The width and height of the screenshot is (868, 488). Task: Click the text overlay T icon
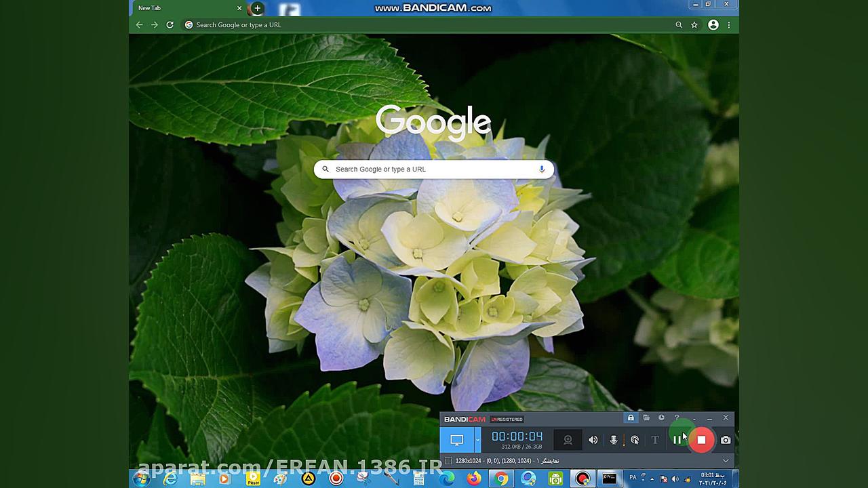[655, 440]
